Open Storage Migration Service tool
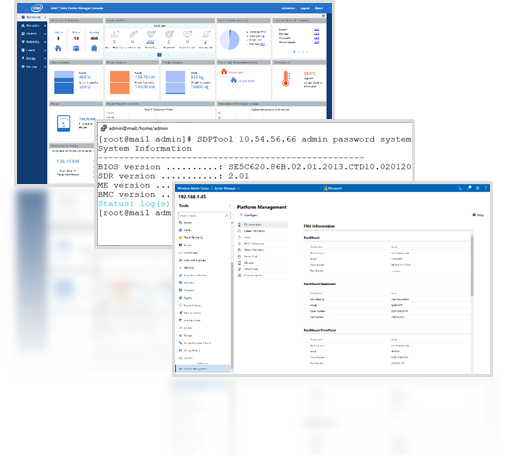This screenshot has width=507, height=455. 195,343
